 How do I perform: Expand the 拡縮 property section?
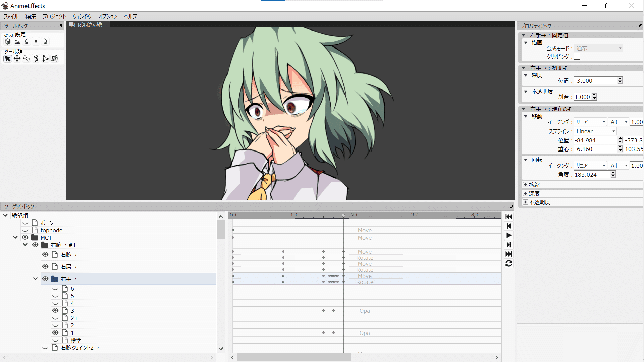pyautogui.click(x=525, y=185)
